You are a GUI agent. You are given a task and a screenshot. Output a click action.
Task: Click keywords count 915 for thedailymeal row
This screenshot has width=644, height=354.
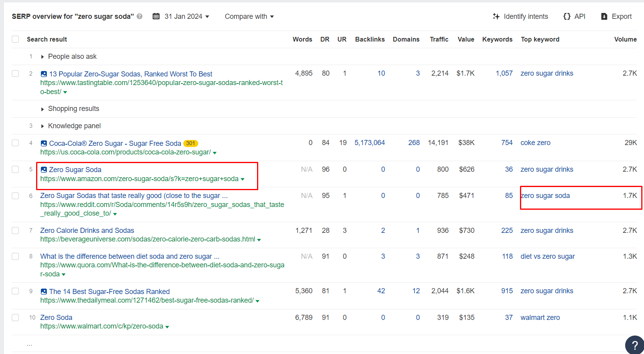pos(507,291)
